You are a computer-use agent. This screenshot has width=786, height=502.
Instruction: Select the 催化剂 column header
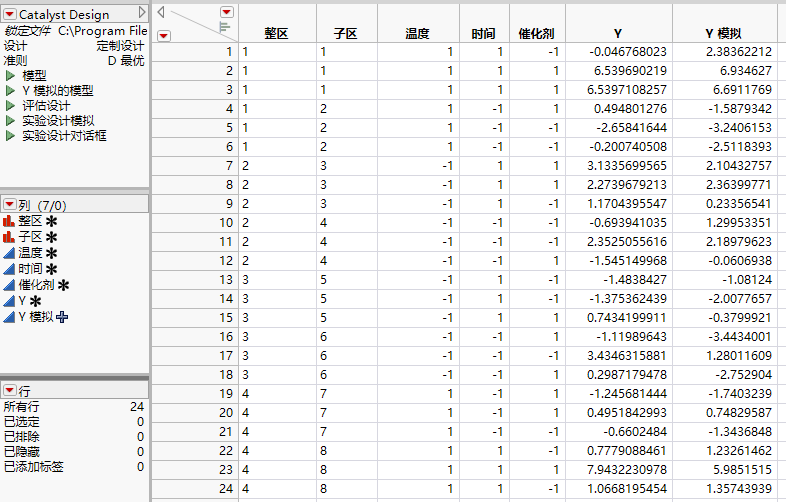coord(536,34)
